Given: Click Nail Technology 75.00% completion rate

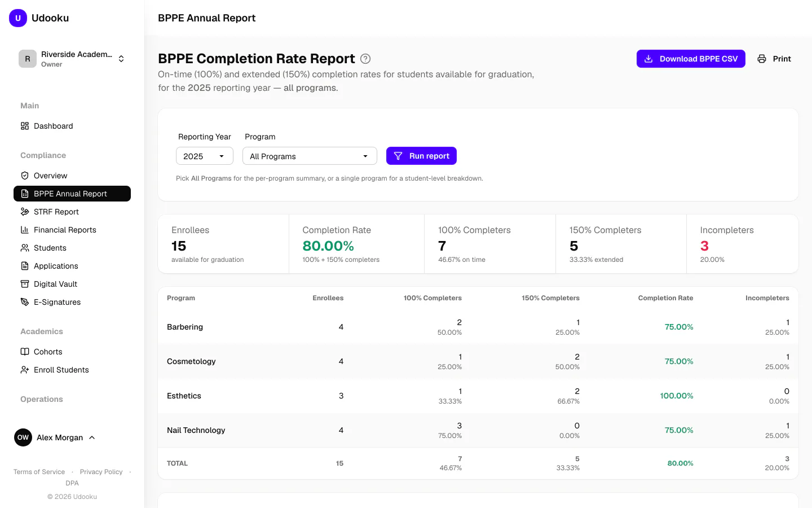Looking at the screenshot, I should coord(679,430).
